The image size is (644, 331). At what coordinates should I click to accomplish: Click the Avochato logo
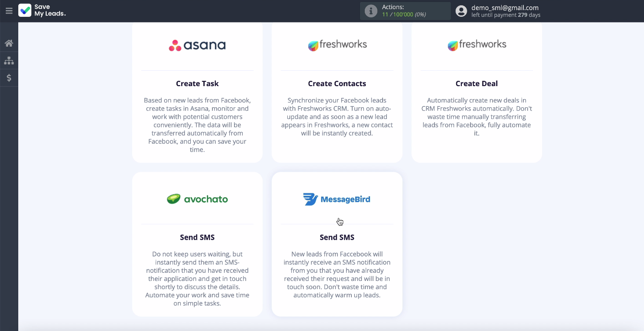click(x=197, y=199)
